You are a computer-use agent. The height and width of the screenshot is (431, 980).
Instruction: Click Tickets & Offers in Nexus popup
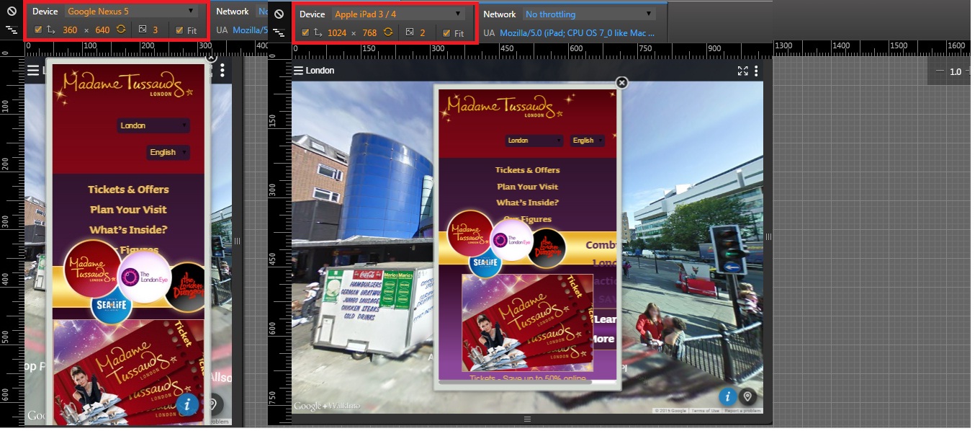click(x=128, y=190)
